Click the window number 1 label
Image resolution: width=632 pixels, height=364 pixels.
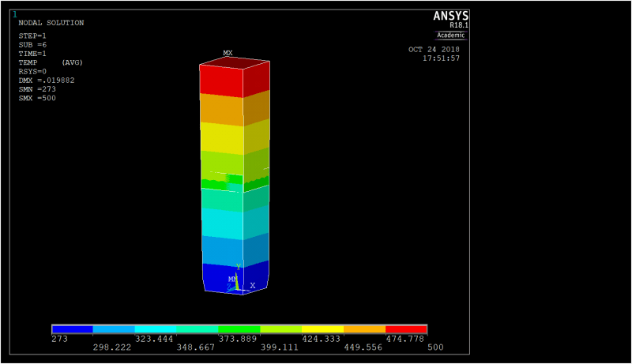point(15,14)
